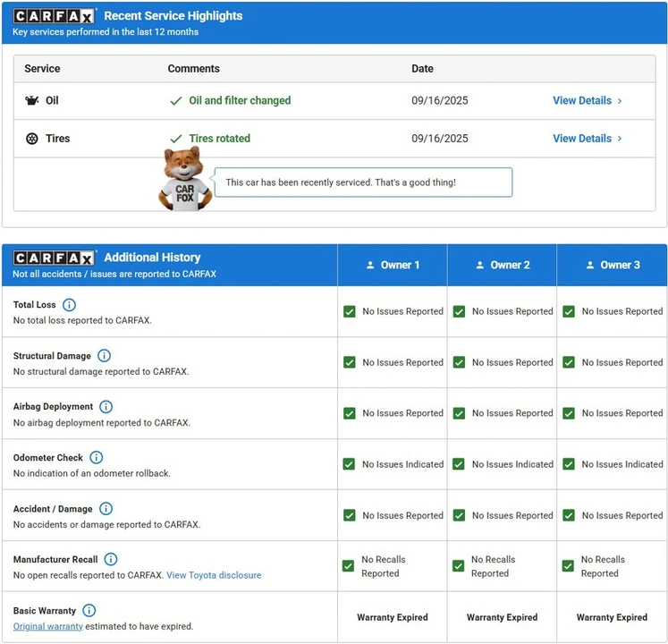Click the green check next to Oil and filter changed
The width and height of the screenshot is (668, 644).
coord(176,101)
